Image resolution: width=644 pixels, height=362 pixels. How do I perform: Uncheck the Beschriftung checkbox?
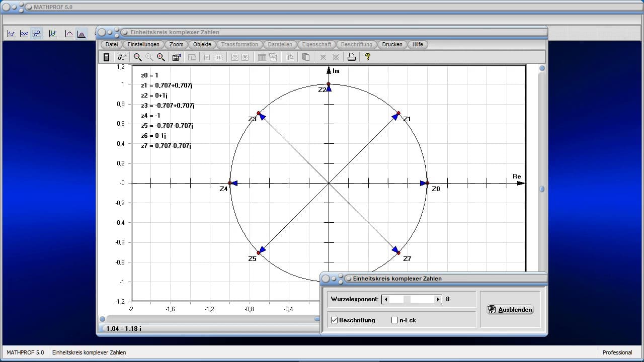coord(334,320)
